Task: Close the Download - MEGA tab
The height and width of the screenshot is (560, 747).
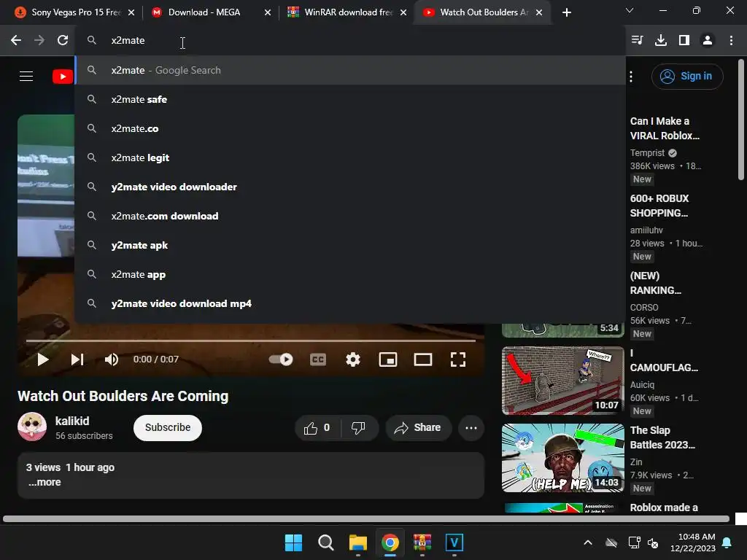Action: 268,12
